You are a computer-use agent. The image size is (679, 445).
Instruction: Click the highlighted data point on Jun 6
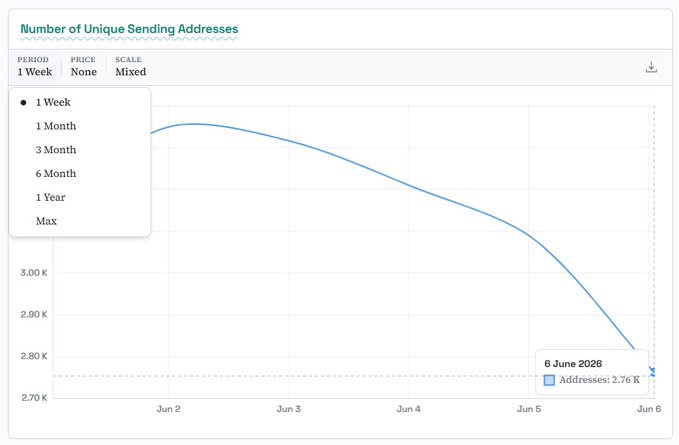(x=653, y=372)
